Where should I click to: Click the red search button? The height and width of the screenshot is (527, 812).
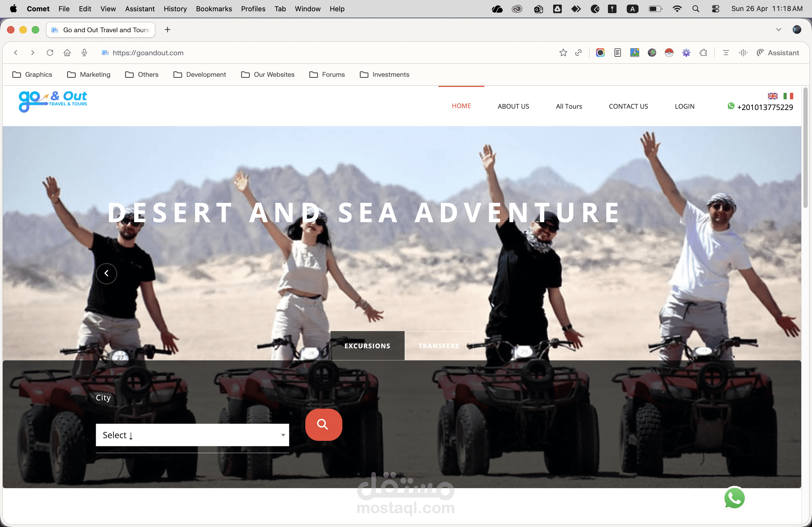point(324,424)
